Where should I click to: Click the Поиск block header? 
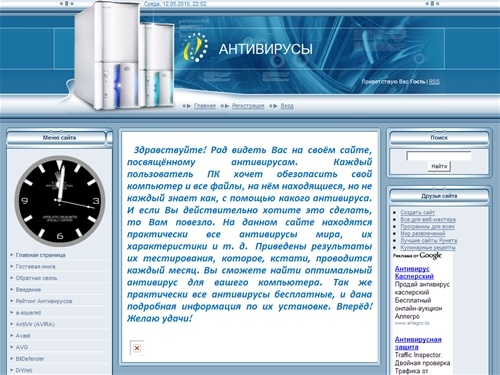click(439, 138)
